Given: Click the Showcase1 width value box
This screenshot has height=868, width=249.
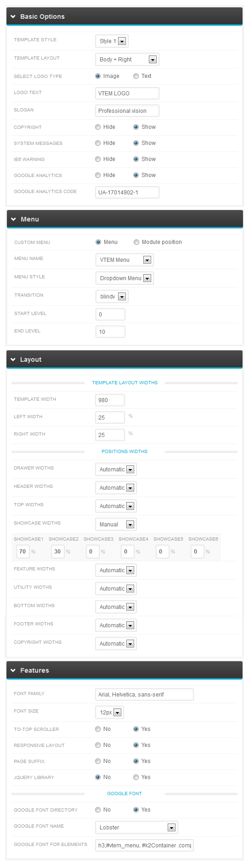Looking at the screenshot, I should [x=23, y=552].
